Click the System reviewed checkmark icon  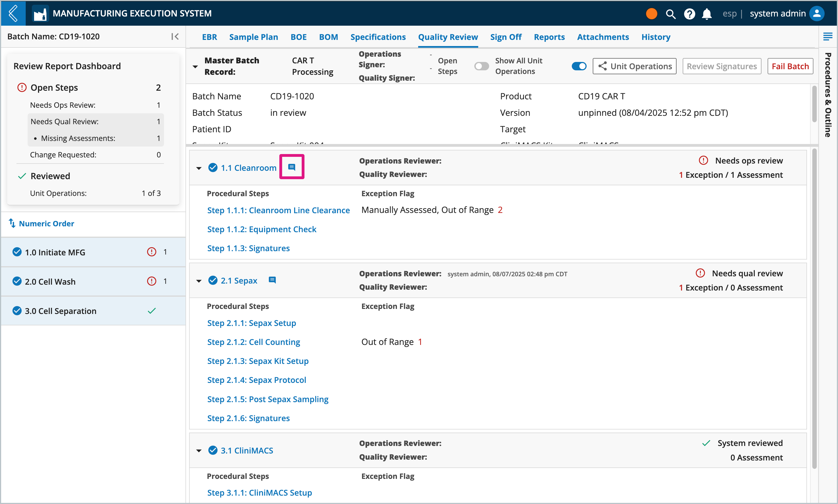706,443
